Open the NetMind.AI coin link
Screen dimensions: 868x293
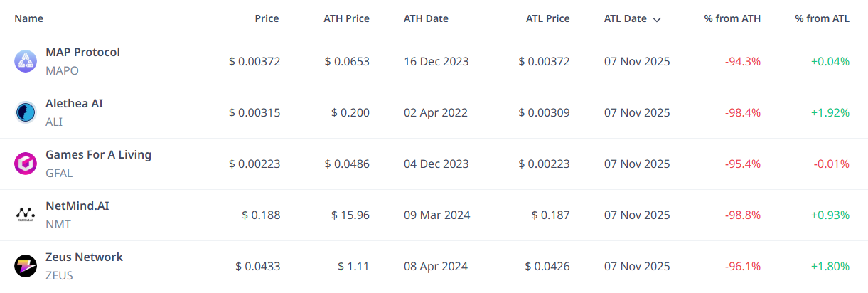click(77, 206)
